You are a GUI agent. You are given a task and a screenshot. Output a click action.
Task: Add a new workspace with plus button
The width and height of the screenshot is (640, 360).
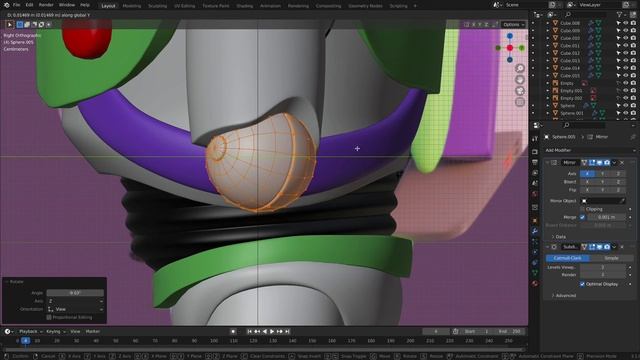[x=415, y=6]
